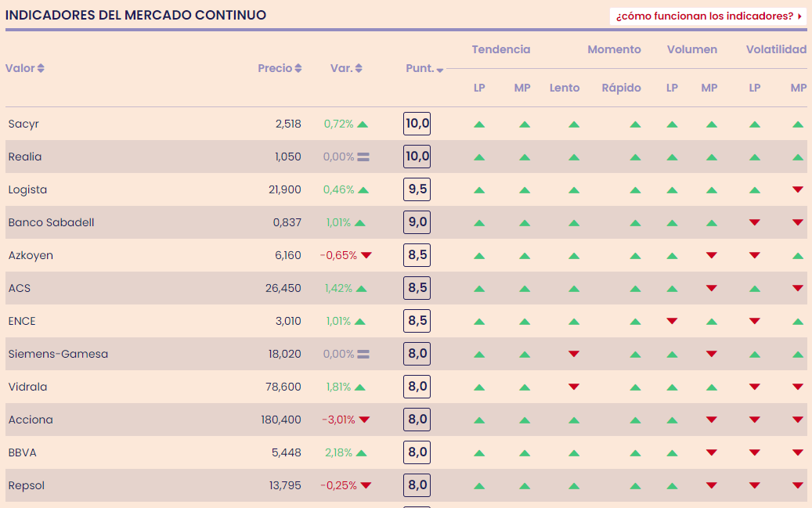Click ACS's red Volatilidad MP arrow
This screenshot has height=508, width=812.
click(x=798, y=288)
